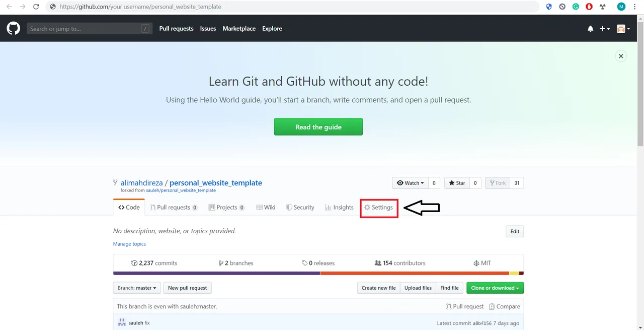Expand the Watch dropdown

(x=410, y=183)
